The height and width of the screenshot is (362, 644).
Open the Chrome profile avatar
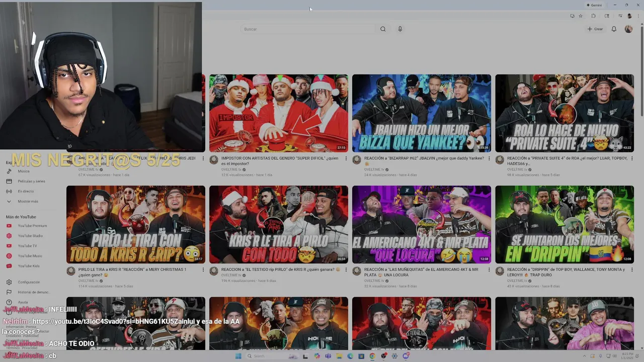pos(629,16)
